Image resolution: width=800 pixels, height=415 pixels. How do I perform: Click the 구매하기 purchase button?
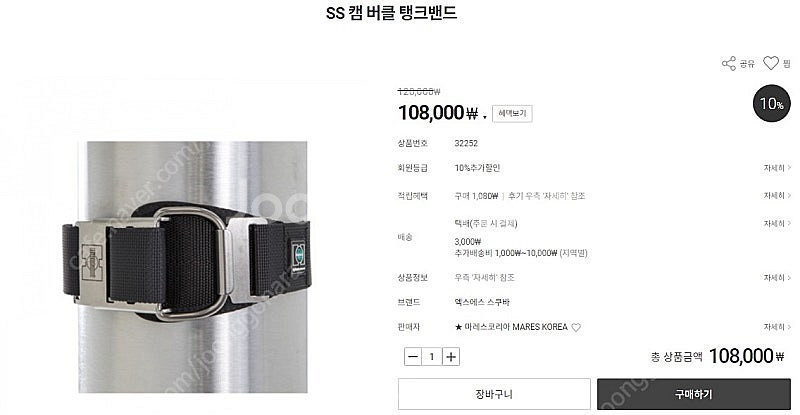[694, 394]
